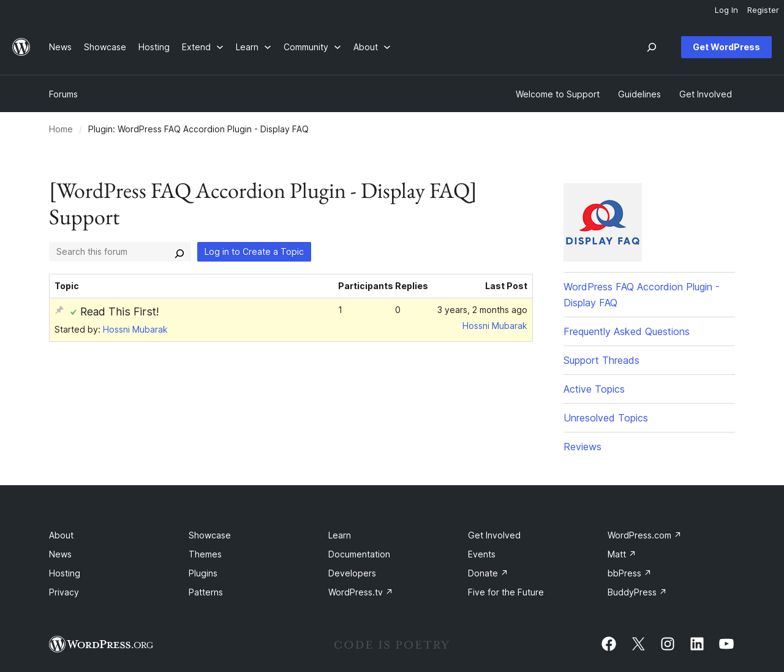Image resolution: width=784 pixels, height=672 pixels.
Task: Submit forum search via magnifier icon
Action: point(179,252)
